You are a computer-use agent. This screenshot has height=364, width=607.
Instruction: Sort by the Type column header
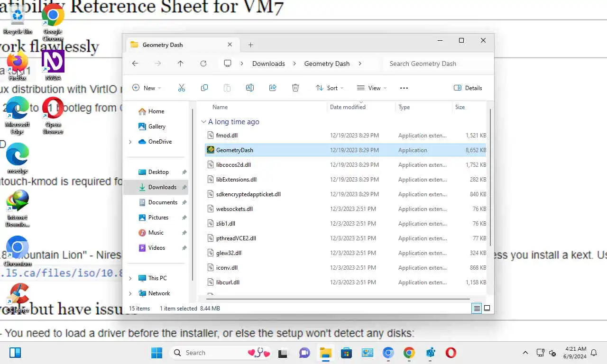pyautogui.click(x=423, y=107)
